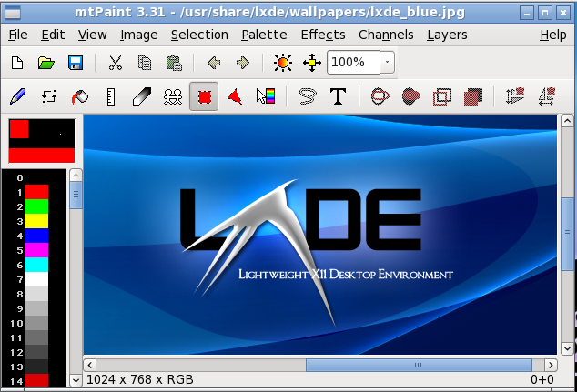
Task: Click palette scrollbar down arrow
Action: (x=76, y=380)
